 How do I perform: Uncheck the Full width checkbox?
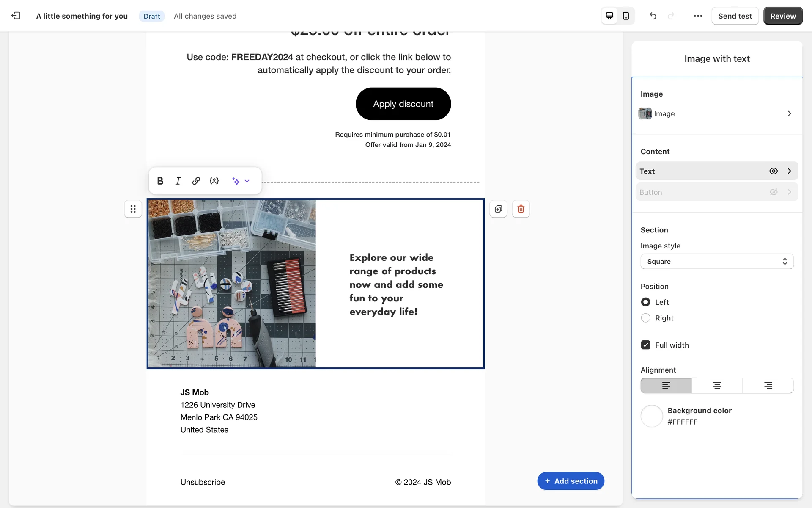tap(645, 345)
